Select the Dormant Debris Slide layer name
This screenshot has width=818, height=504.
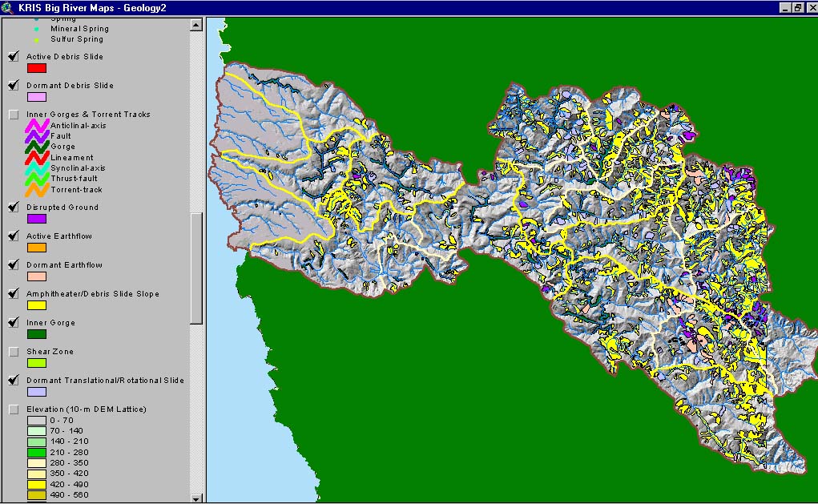pyautogui.click(x=70, y=85)
